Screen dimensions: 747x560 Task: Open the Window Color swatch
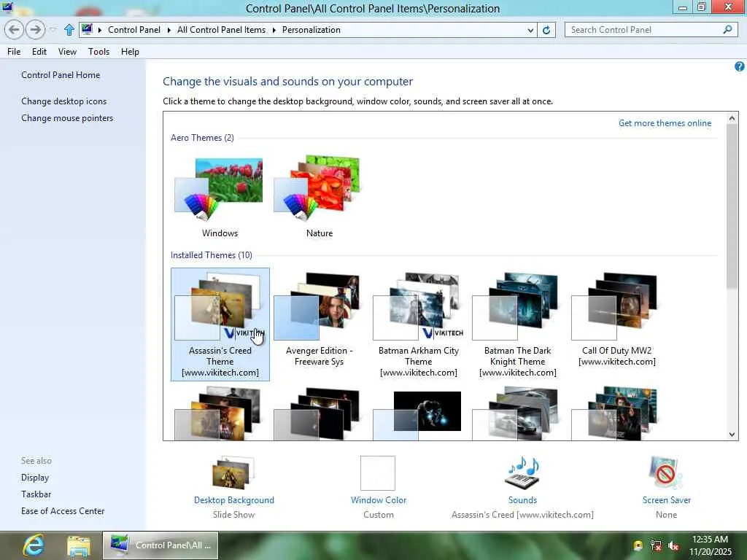[x=378, y=472]
